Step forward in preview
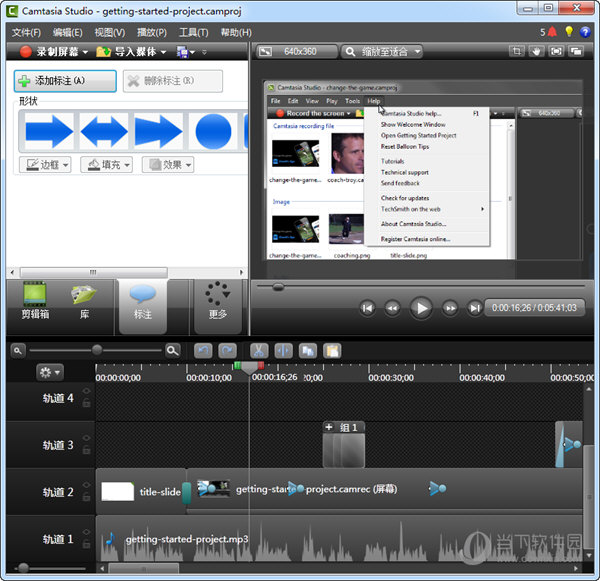Screen dimensions: 600x581 pos(450,308)
